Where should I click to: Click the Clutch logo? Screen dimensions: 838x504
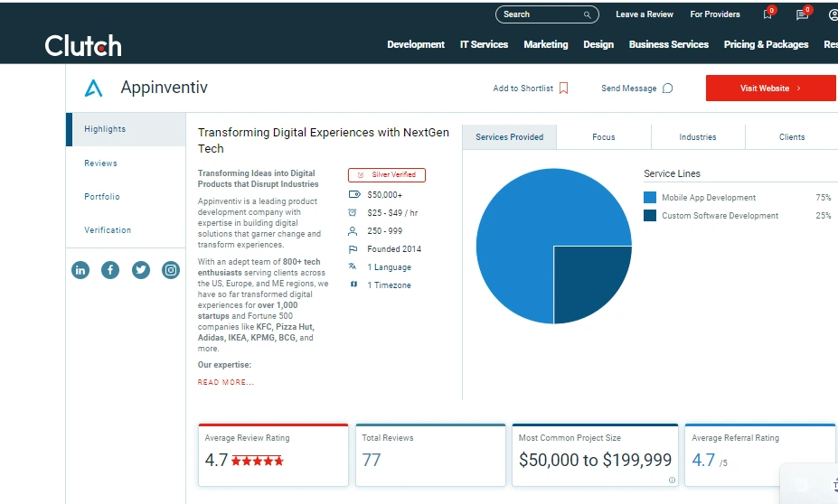[83, 46]
